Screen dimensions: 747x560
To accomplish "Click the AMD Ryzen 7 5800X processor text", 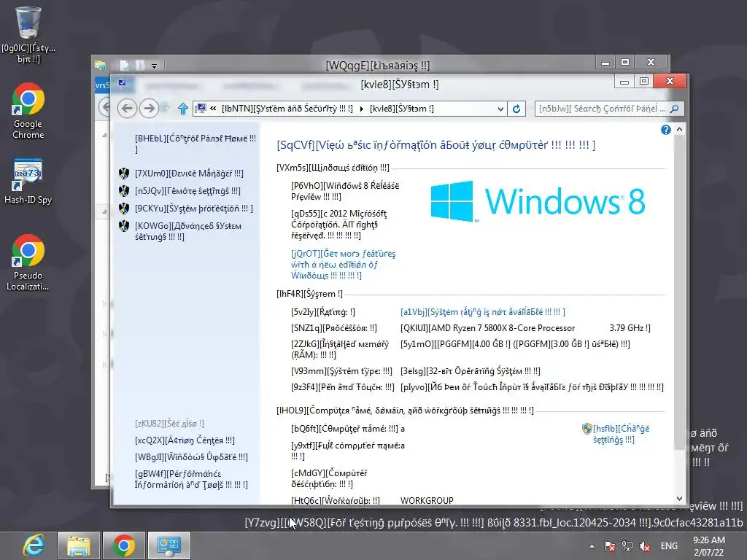I will tap(525, 328).
